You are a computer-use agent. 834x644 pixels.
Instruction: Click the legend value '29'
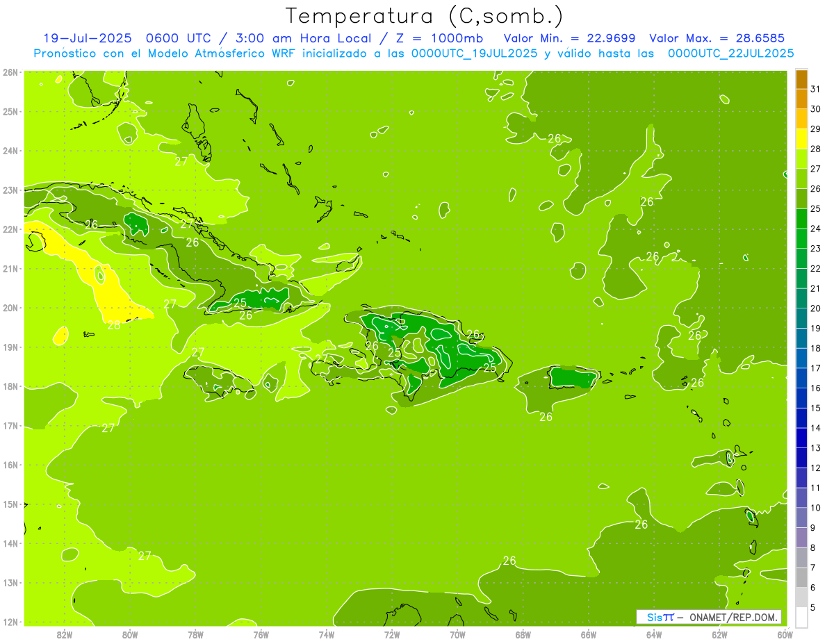pos(815,129)
